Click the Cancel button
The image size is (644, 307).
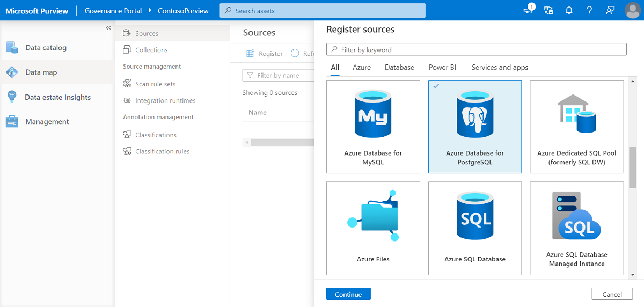(x=612, y=294)
